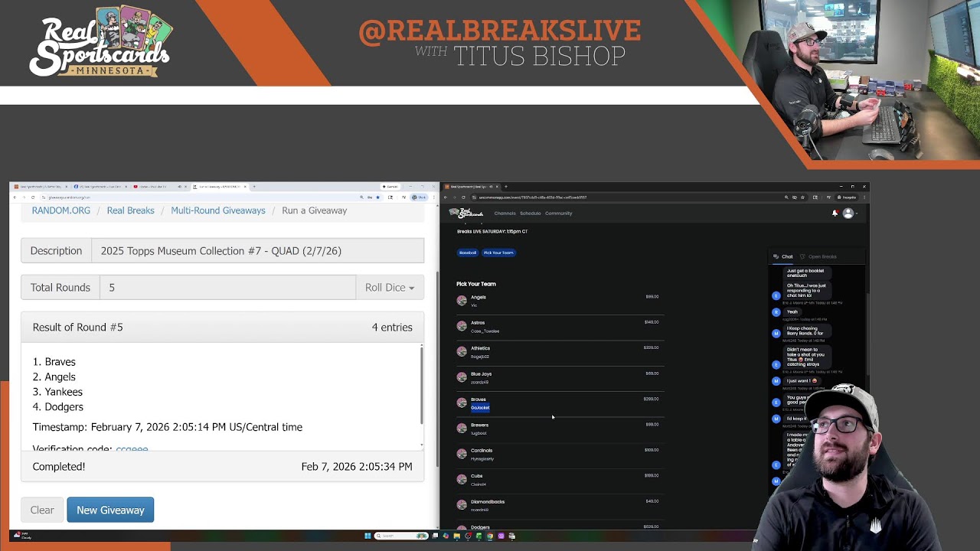Click the Result of Round #5 heading
The width and height of the screenshot is (980, 551).
[x=77, y=328]
